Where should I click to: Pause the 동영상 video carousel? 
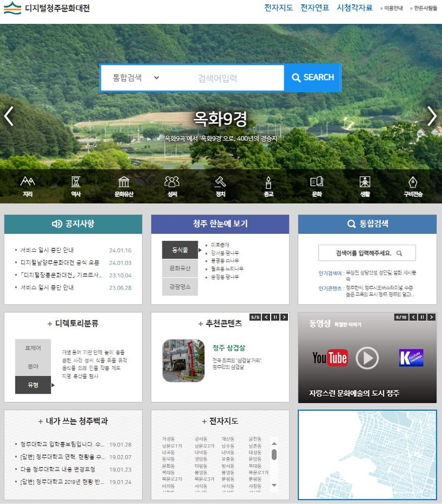tap(422, 317)
